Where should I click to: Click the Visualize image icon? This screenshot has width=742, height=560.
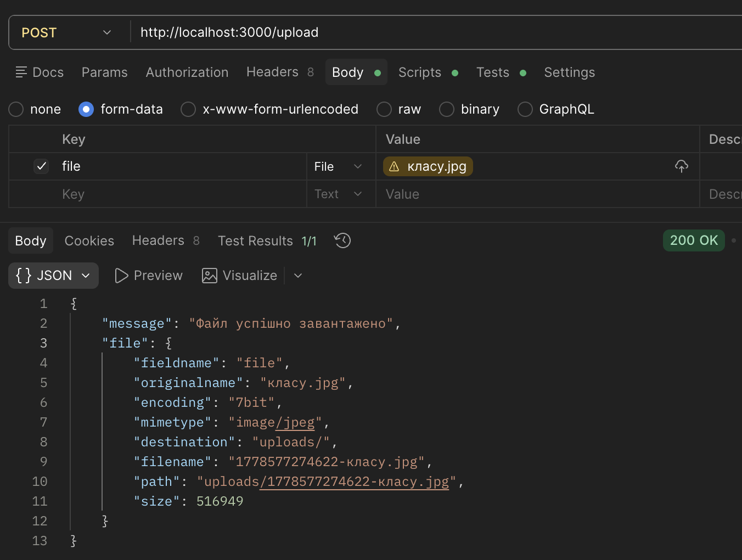[x=210, y=276]
